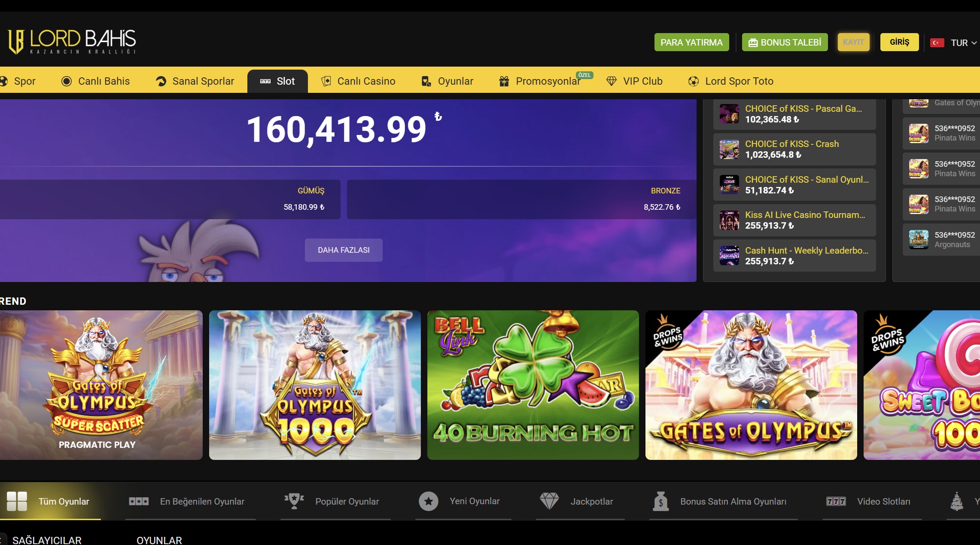Click the Lord Bahis logo
This screenshot has height=545, width=980.
pyautogui.click(x=72, y=42)
